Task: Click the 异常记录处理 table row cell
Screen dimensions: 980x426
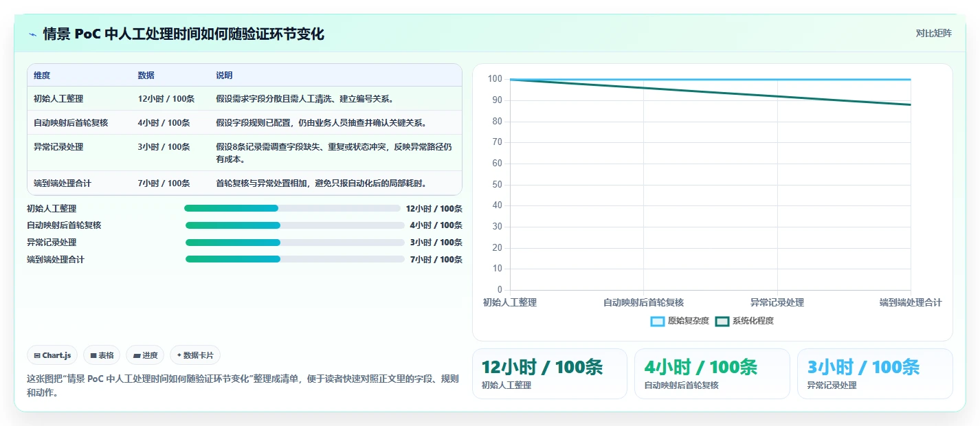Action: click(x=58, y=147)
